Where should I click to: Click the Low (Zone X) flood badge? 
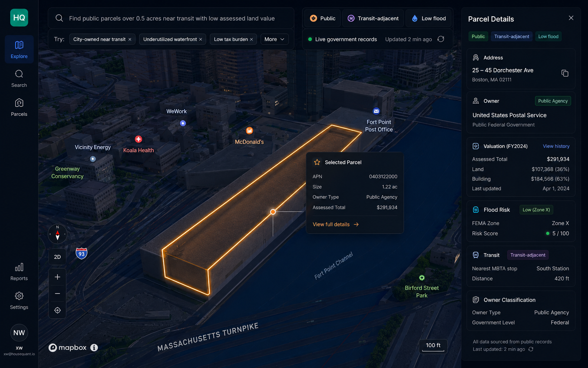tap(536, 210)
